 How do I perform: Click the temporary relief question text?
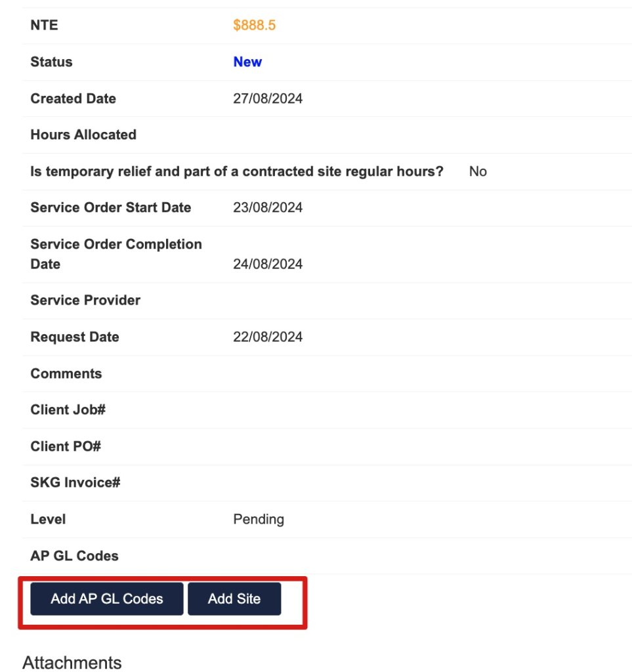coord(236,171)
